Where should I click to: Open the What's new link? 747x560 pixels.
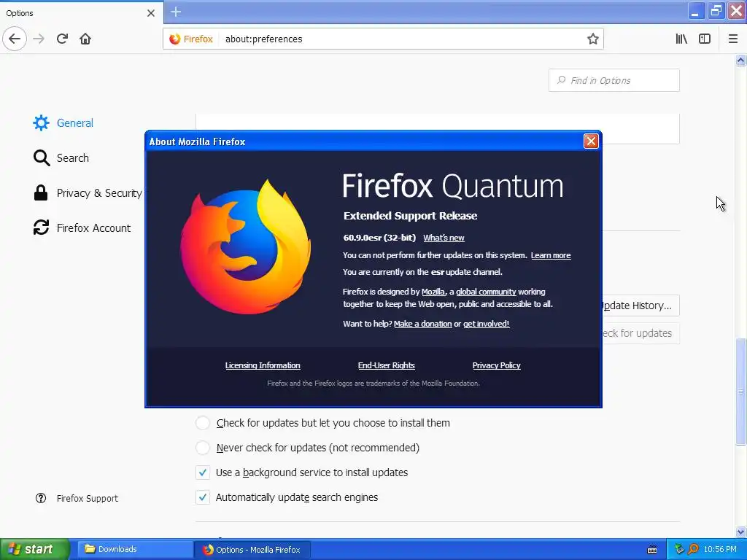coord(444,238)
